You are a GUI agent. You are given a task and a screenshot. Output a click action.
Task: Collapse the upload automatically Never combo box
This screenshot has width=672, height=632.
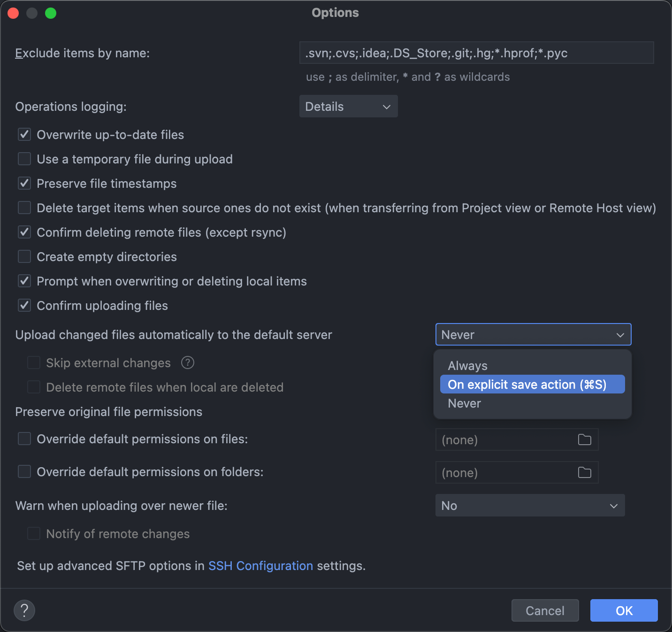coord(534,335)
